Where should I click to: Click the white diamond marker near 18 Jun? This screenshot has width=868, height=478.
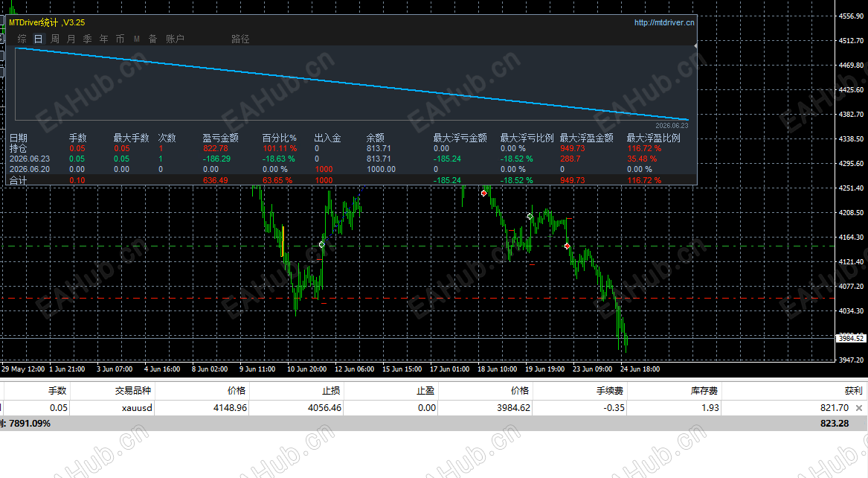(530, 217)
